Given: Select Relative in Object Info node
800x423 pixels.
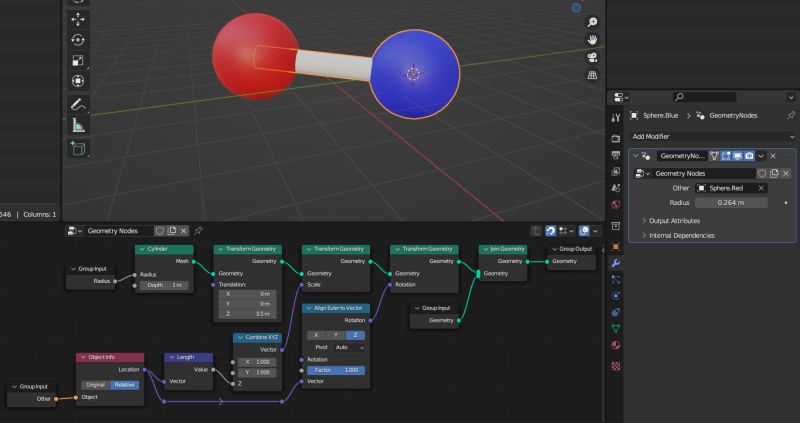Looking at the screenshot, I should (x=124, y=385).
